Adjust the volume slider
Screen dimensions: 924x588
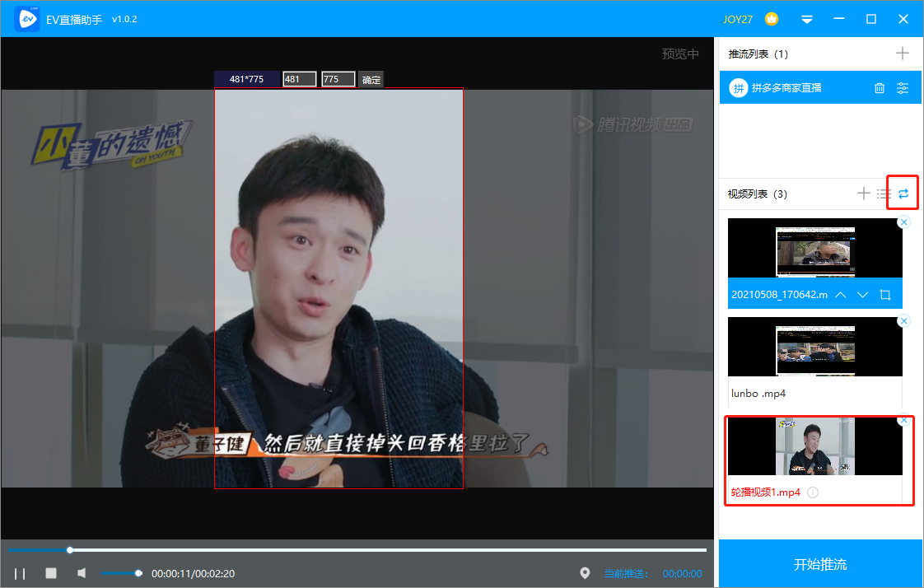pos(121,573)
